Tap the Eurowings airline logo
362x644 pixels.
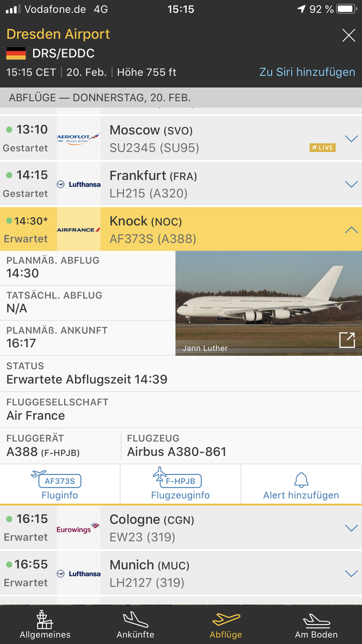[x=78, y=528]
